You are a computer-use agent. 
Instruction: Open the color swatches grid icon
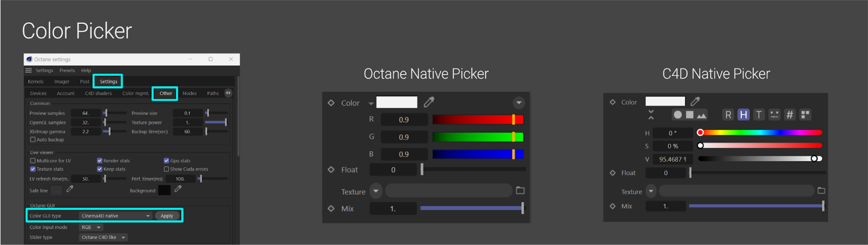pyautogui.click(x=806, y=115)
